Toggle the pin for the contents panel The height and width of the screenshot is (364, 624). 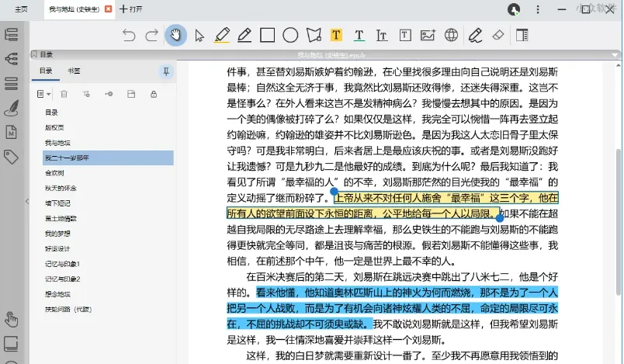166,71
